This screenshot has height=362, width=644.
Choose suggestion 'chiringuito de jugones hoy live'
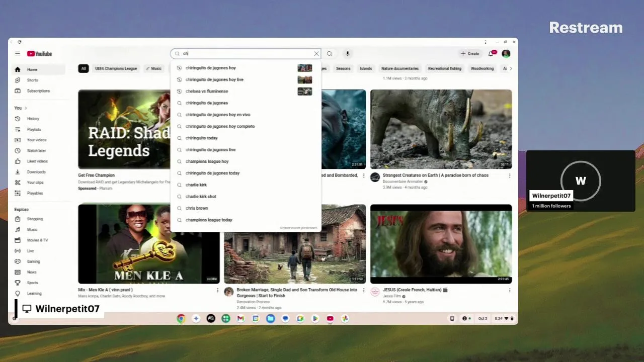(x=246, y=79)
